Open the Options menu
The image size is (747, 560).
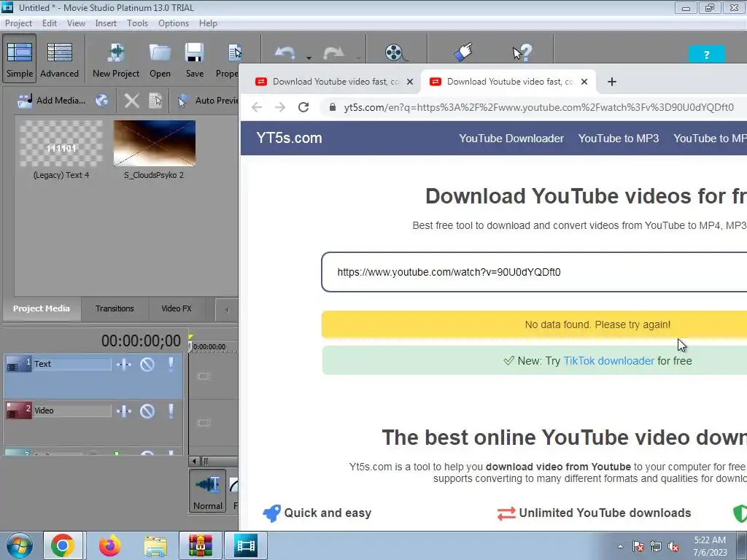[x=174, y=23]
